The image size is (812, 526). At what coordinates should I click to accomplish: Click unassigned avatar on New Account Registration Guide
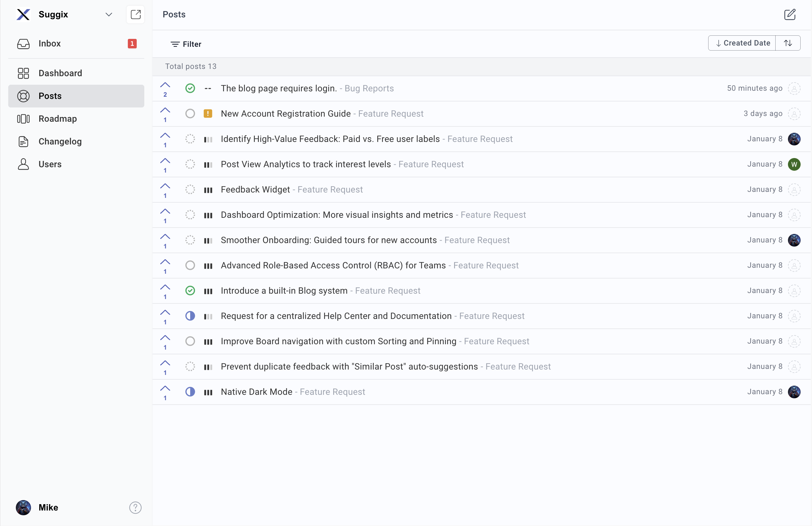click(794, 113)
